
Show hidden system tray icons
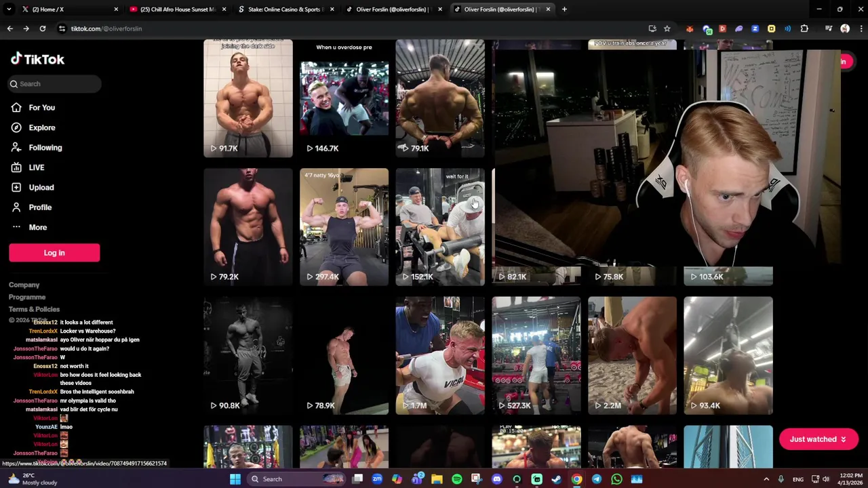pyautogui.click(x=766, y=479)
